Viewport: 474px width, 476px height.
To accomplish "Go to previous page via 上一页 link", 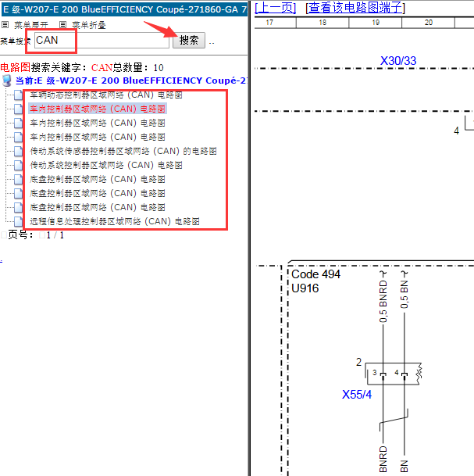I will tap(276, 8).
